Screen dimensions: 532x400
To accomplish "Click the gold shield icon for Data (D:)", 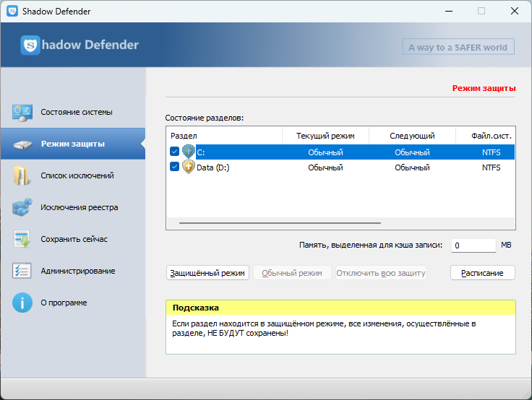I will [189, 167].
